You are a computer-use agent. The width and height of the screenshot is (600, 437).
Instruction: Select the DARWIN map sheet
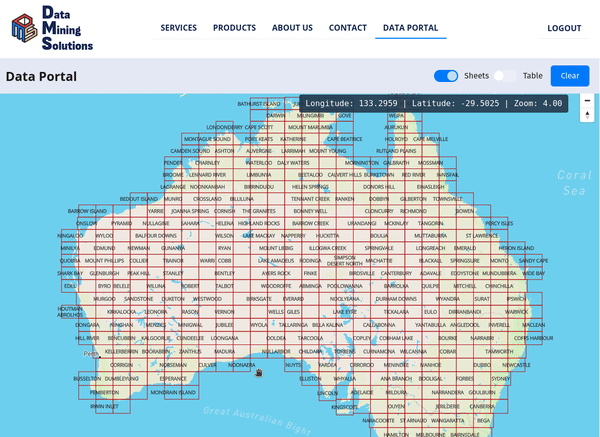[x=276, y=116]
